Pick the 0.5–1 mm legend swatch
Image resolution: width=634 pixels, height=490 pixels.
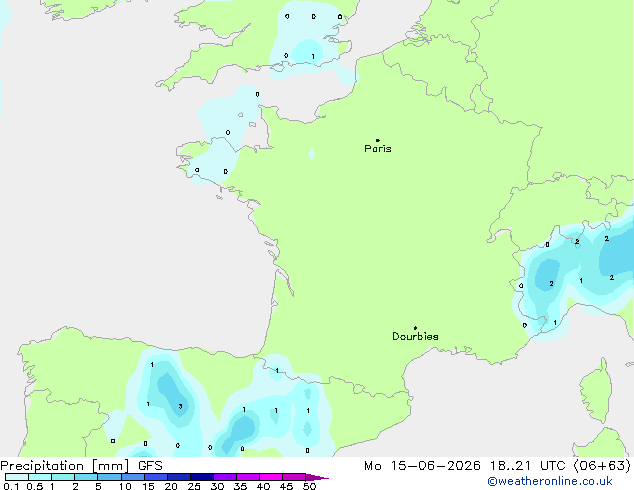point(40,477)
